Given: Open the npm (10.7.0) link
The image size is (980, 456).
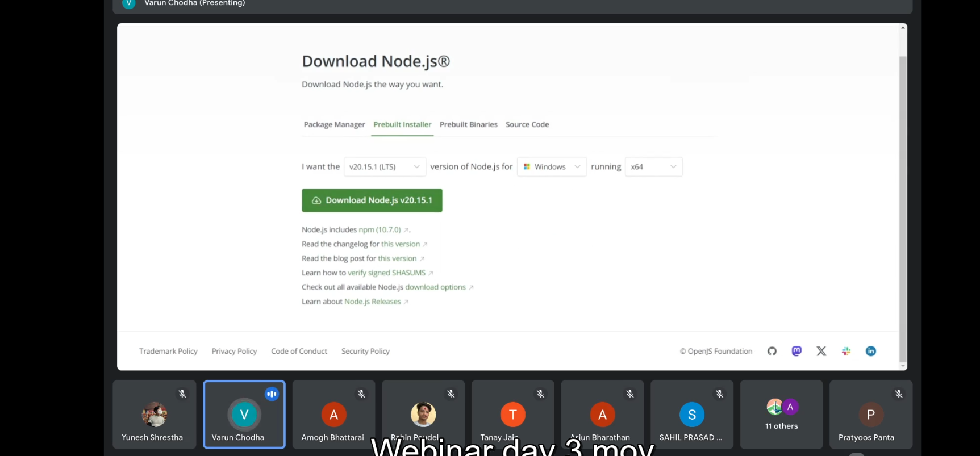Looking at the screenshot, I should tap(380, 230).
